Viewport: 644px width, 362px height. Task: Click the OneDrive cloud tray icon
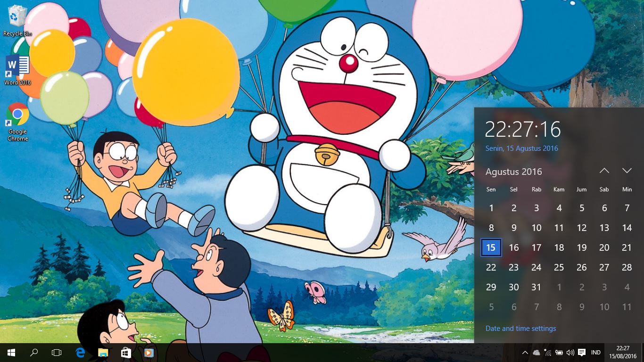[x=537, y=353]
